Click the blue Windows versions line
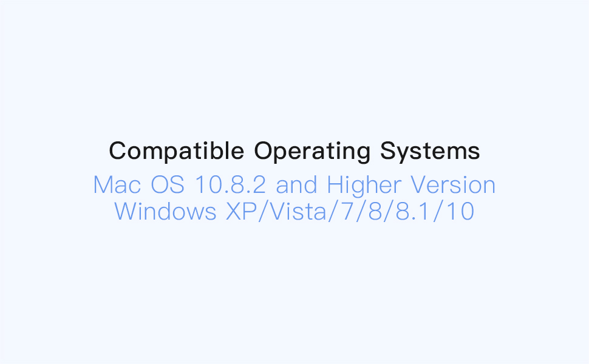 coord(294,211)
